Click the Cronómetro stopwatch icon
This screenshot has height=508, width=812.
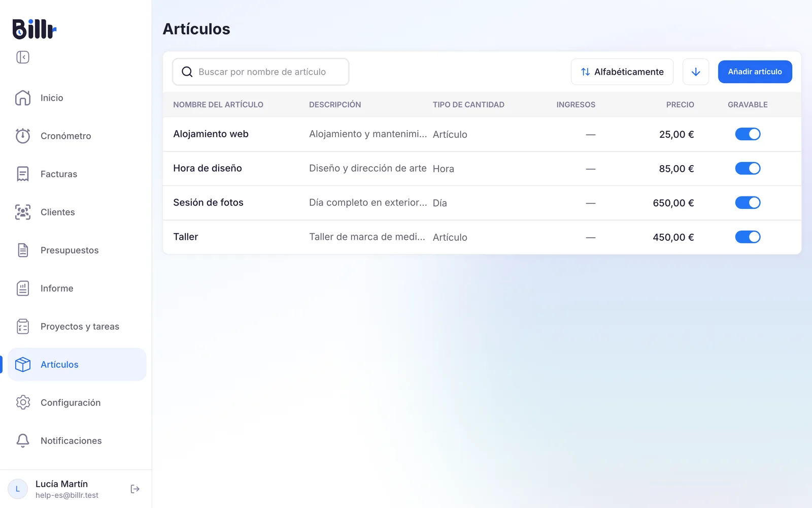tap(23, 136)
